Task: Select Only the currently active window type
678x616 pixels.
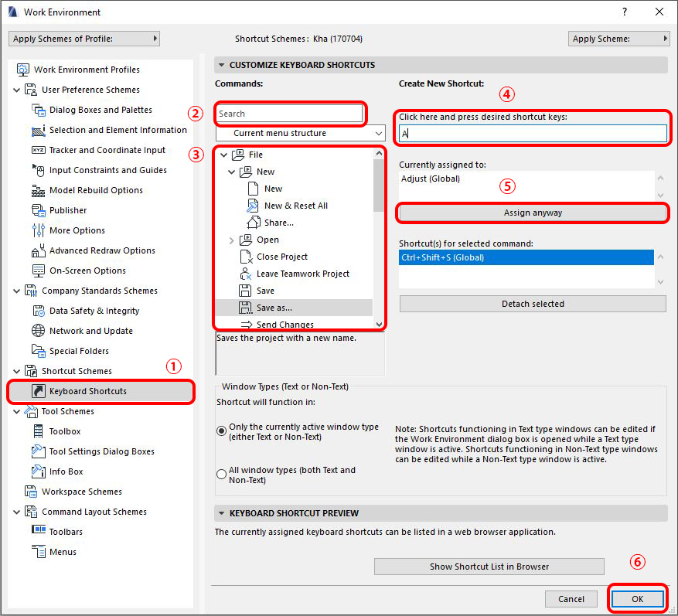Action: (221, 431)
